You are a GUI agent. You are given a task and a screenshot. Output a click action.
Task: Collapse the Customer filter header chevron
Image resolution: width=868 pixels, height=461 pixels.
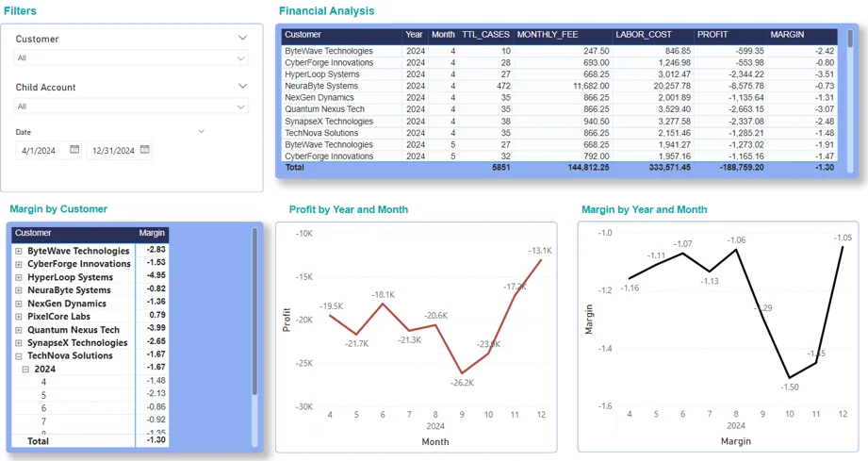[x=242, y=38]
